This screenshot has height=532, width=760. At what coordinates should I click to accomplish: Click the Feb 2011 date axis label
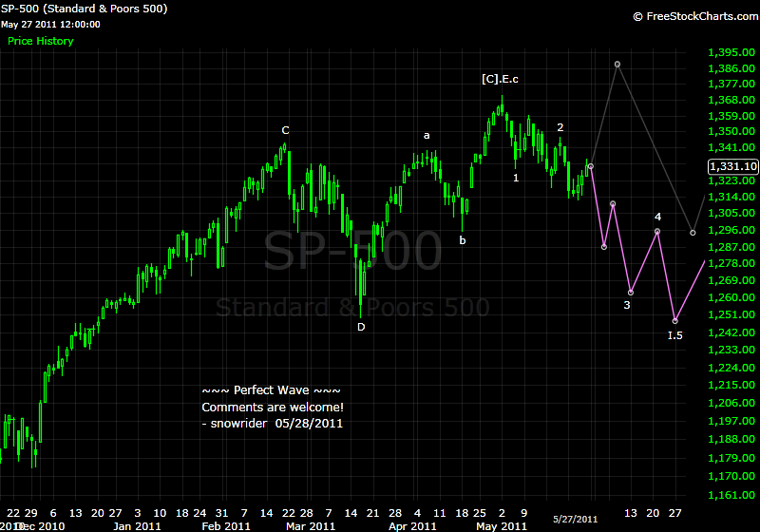point(226,526)
